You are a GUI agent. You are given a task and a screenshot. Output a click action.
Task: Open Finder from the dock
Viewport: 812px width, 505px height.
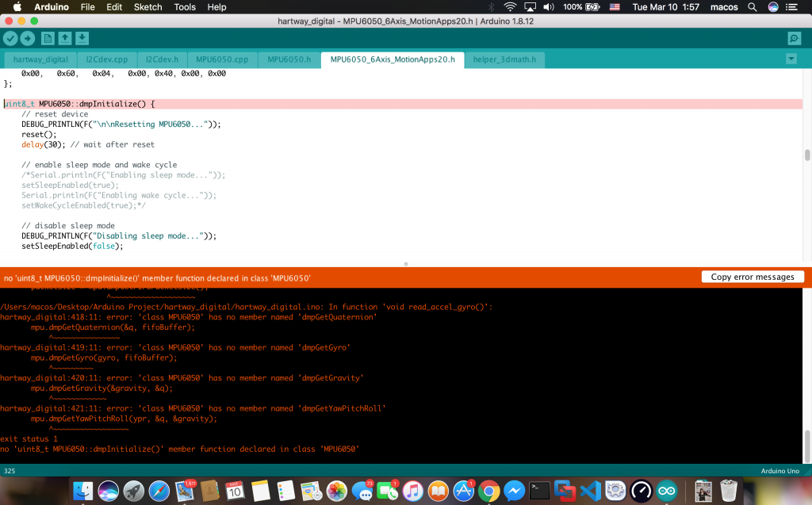click(x=82, y=491)
